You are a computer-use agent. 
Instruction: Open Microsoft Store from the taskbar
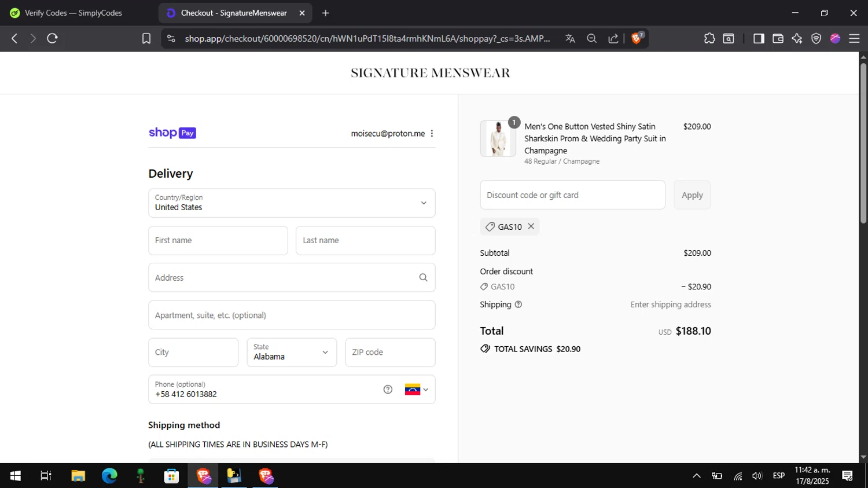pos(171,476)
